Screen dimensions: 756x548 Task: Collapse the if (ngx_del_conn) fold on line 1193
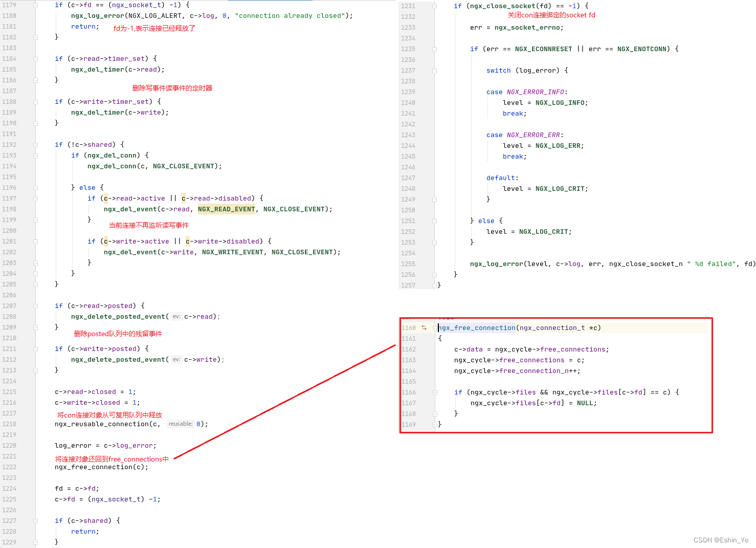[x=35, y=156]
